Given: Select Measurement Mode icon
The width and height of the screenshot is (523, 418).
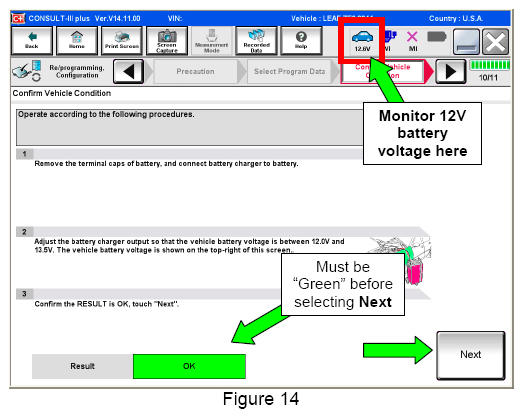Looking at the screenshot, I should 211,41.
